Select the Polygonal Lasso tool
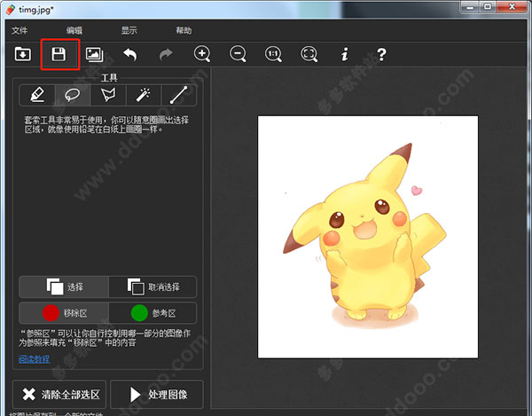This screenshot has width=532, height=416. point(108,95)
